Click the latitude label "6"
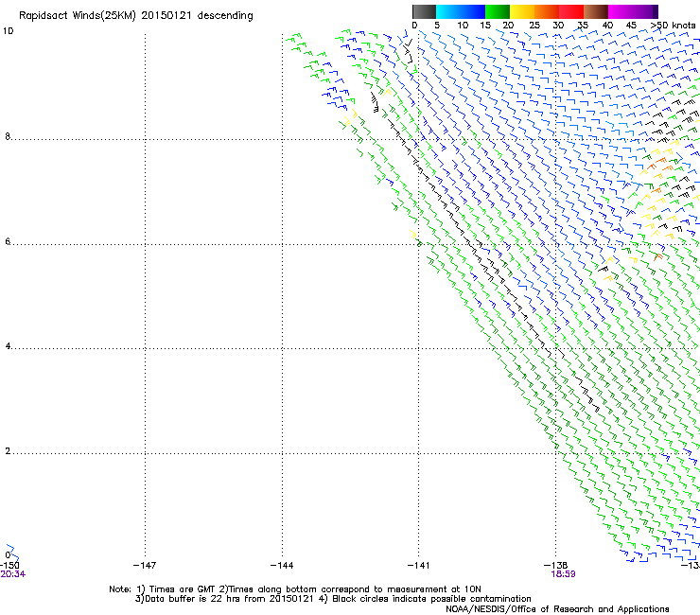 (8, 241)
